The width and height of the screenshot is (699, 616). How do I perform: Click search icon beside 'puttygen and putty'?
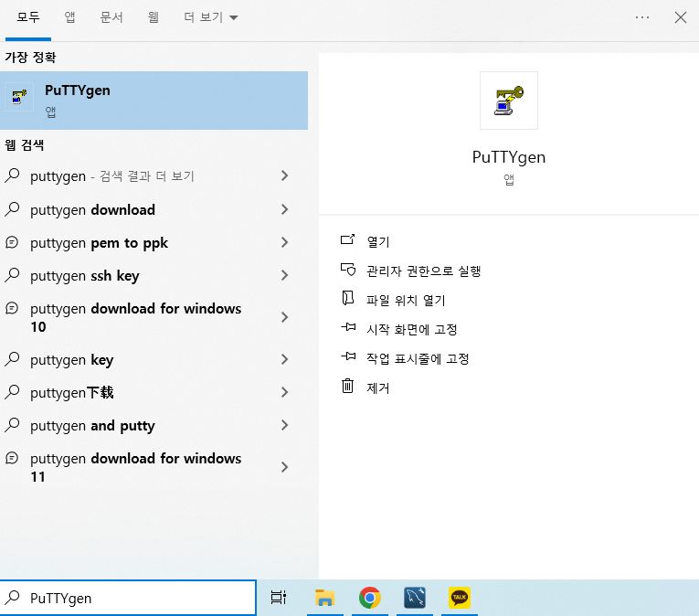coord(13,425)
